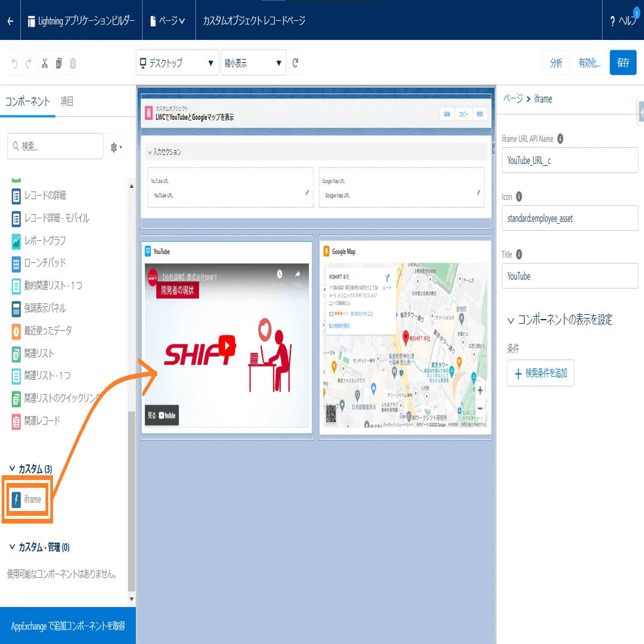Click the paste clipboard icon
This screenshot has height=644, width=644.
(x=73, y=63)
